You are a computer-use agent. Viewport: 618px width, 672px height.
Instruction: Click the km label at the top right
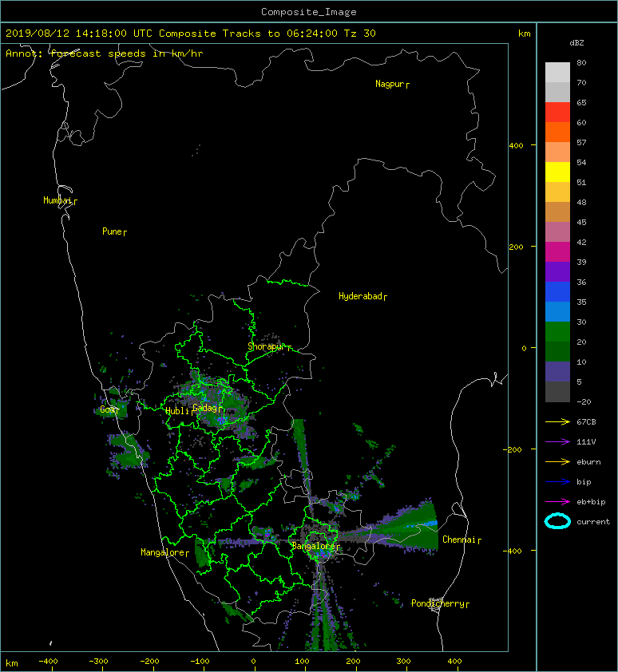525,34
